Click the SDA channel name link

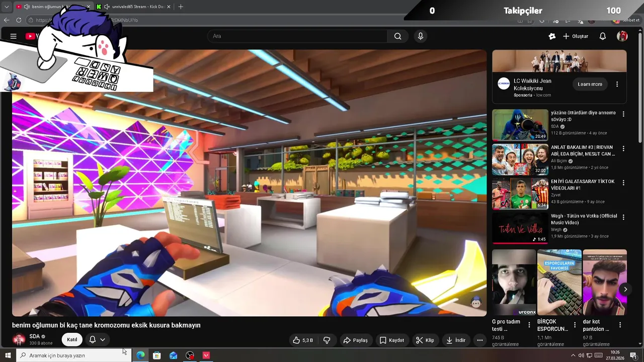35,336
